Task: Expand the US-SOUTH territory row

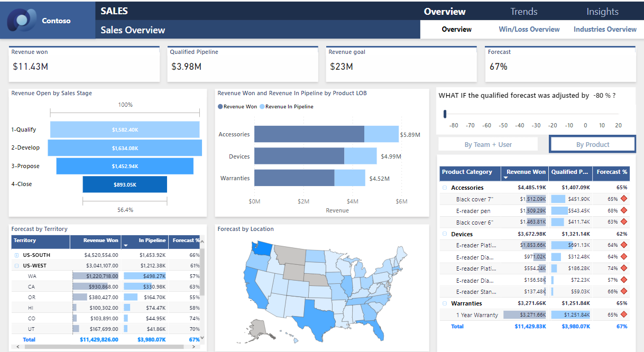Action: [x=17, y=255]
